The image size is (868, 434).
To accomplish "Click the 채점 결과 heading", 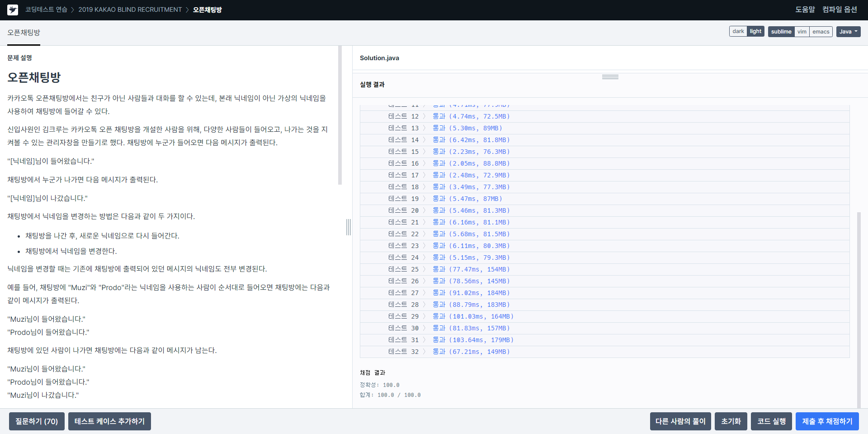I will click(373, 373).
